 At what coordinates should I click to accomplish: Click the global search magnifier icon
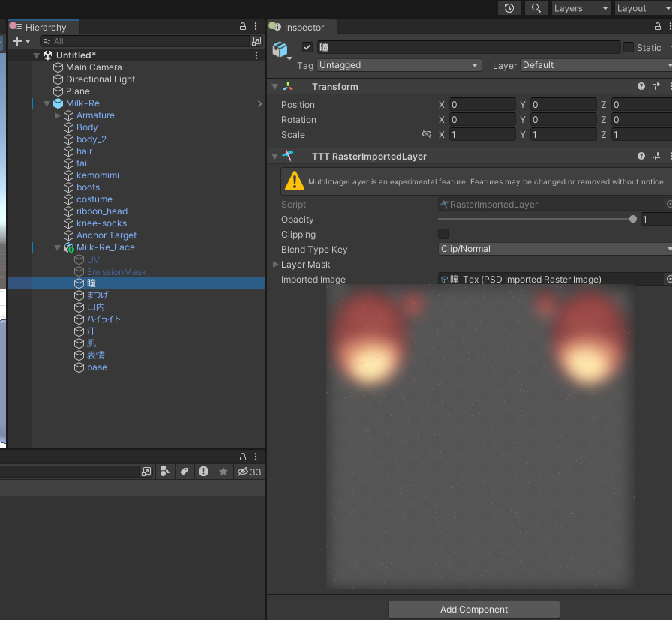[x=535, y=8]
